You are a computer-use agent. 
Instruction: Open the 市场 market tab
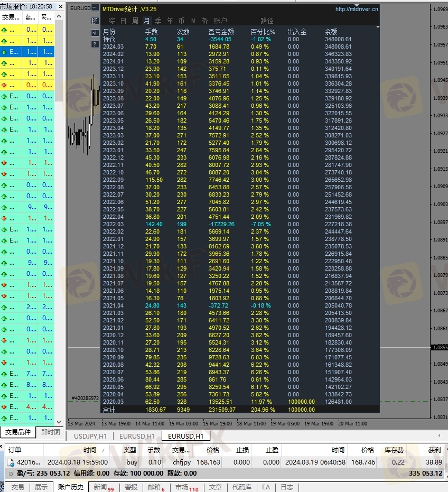pyautogui.click(x=187, y=487)
